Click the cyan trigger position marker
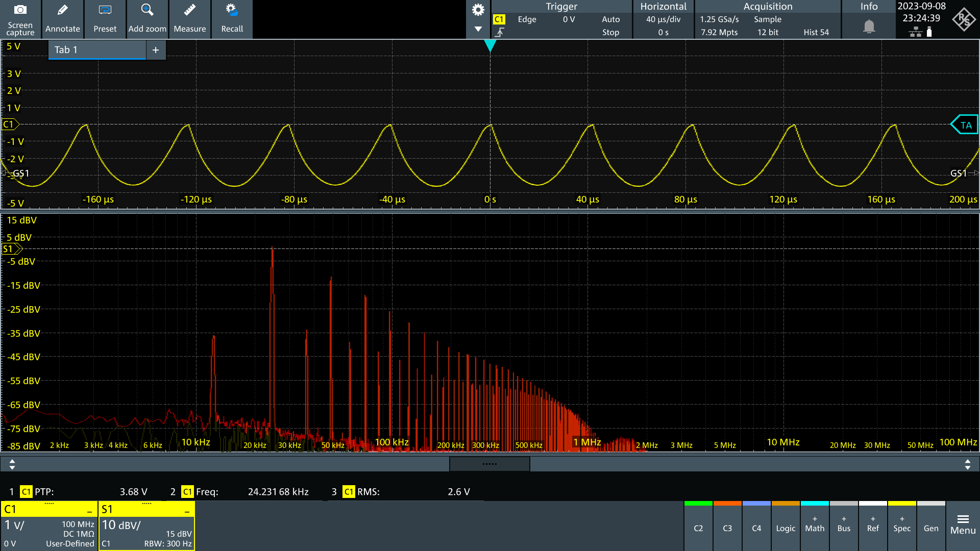 pyautogui.click(x=490, y=46)
